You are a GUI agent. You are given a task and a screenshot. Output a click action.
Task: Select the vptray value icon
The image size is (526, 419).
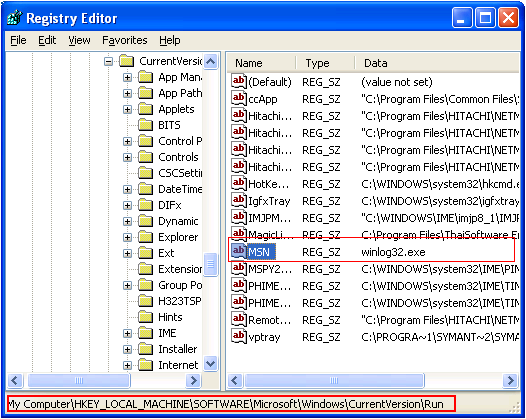(x=239, y=336)
